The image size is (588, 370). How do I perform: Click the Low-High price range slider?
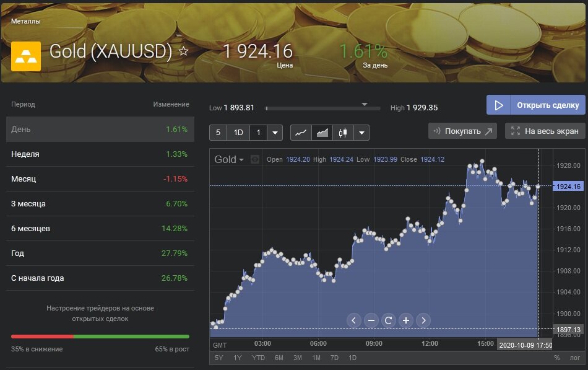pos(322,108)
